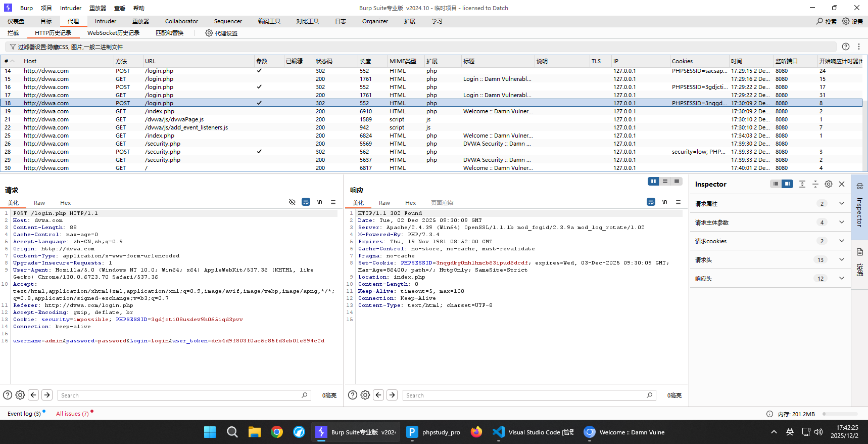Click the Inspector expand-all sections icon

(x=802, y=184)
